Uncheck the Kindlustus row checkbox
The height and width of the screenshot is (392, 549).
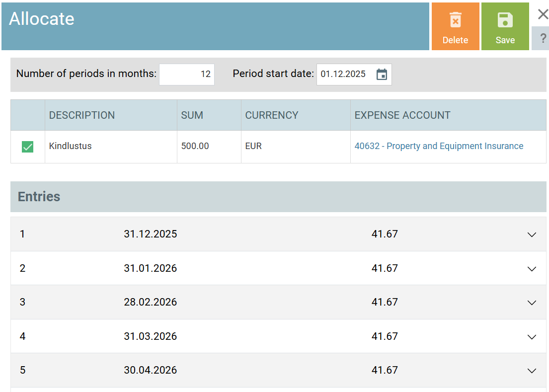click(x=28, y=147)
